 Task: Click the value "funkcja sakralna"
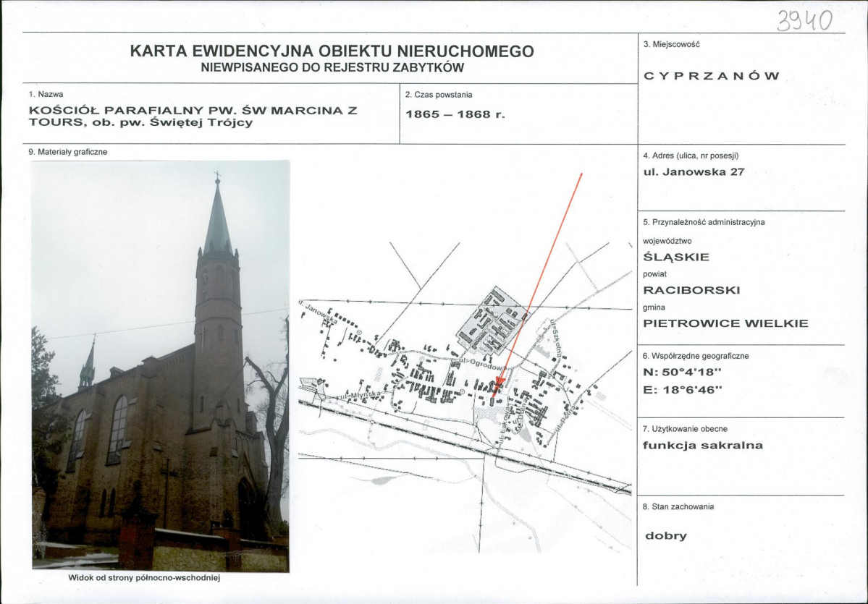click(x=703, y=446)
